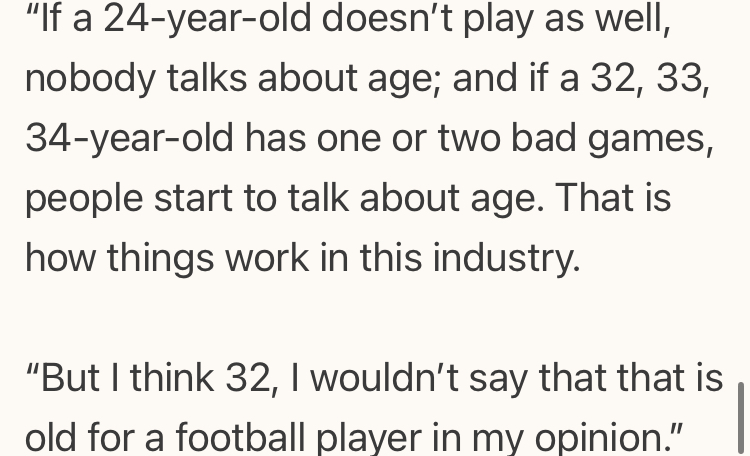The width and height of the screenshot is (750, 456).
Task: Click the number "33" in the second line
Action: [x=681, y=78]
